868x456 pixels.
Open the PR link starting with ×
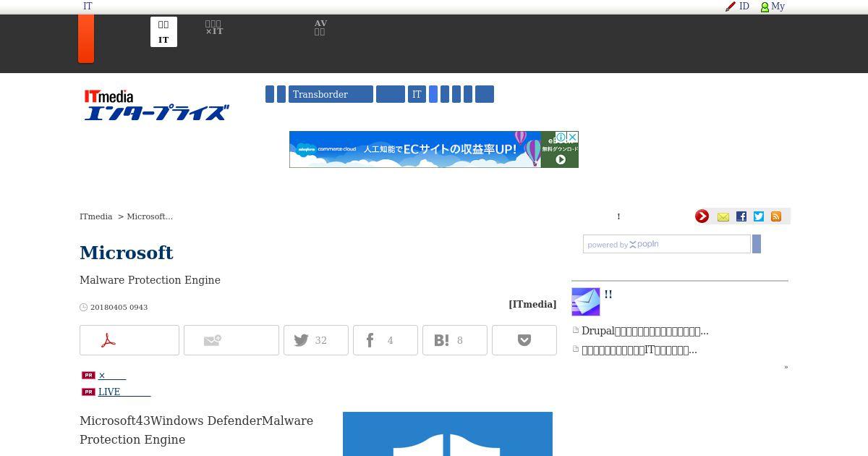[x=112, y=375]
